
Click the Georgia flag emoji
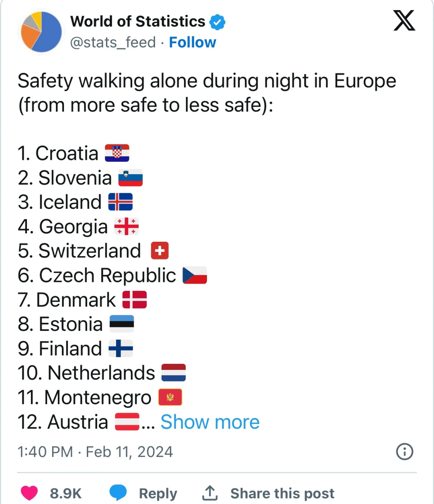coord(127,226)
